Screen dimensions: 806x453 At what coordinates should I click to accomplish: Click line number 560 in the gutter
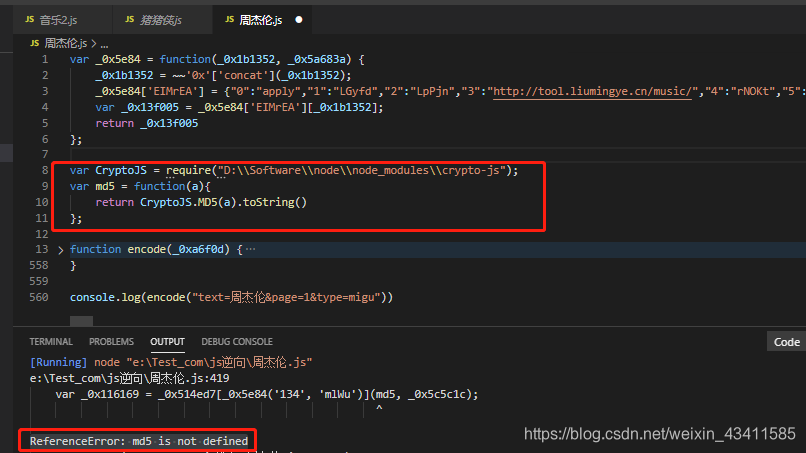(39, 297)
